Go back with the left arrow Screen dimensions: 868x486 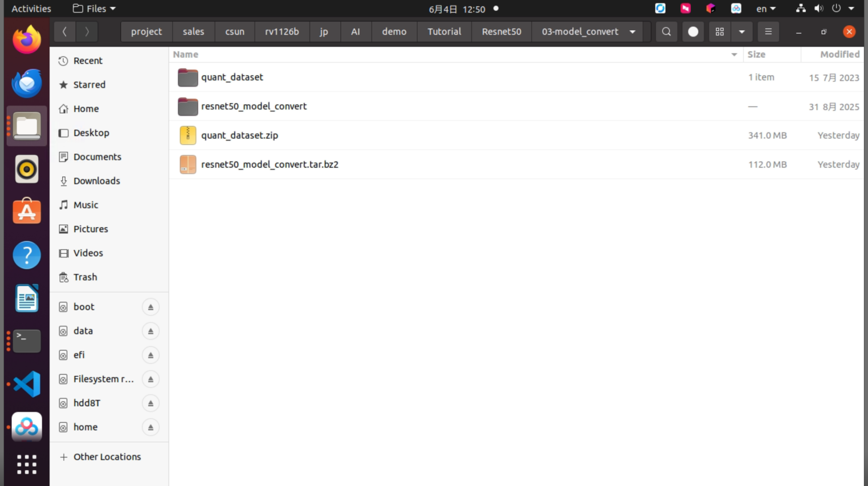pyautogui.click(x=64, y=32)
